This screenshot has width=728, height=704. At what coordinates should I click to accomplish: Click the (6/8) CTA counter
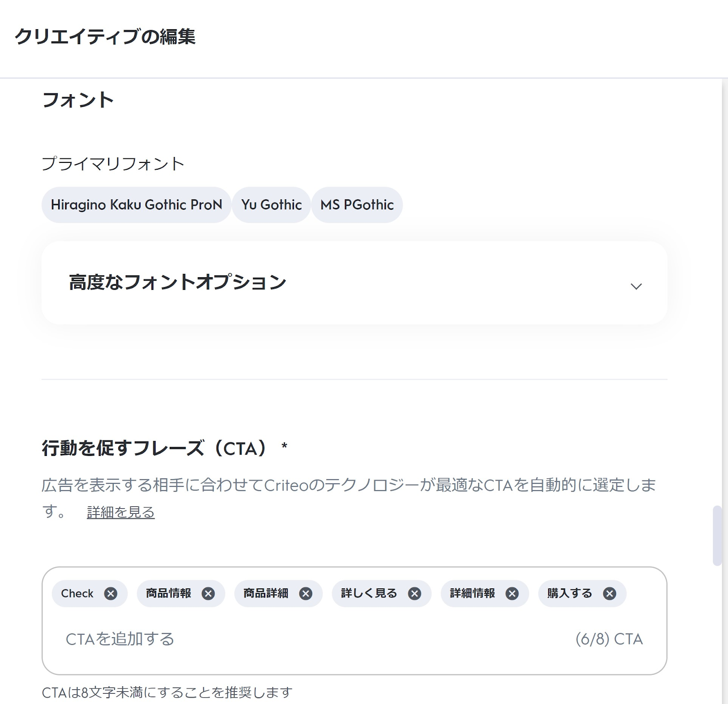click(609, 639)
